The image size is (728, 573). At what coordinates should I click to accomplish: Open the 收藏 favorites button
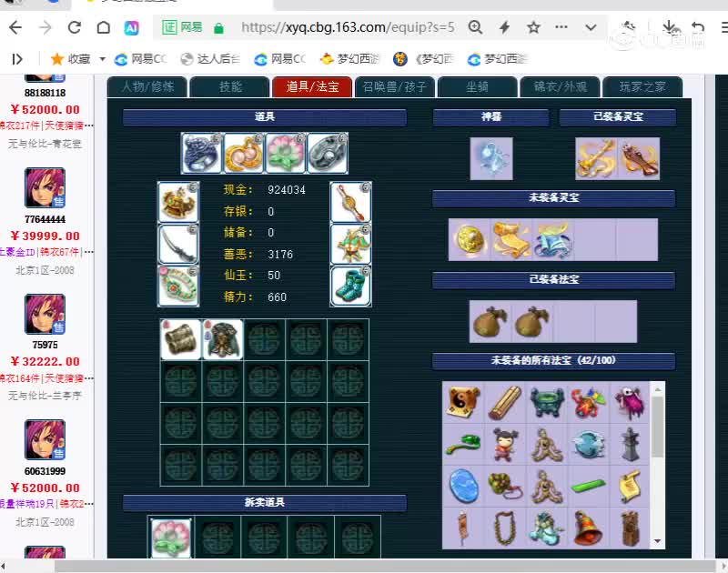71,59
